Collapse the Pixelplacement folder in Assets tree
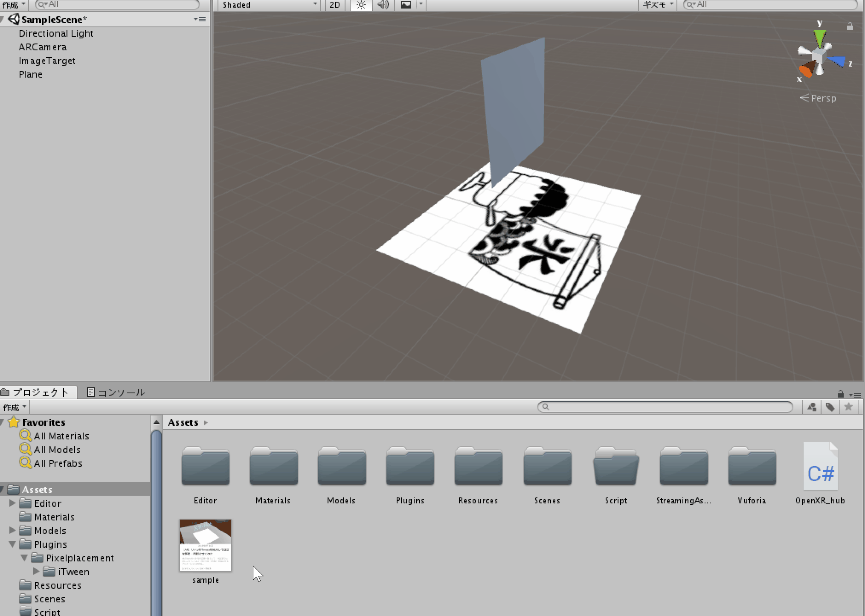 (x=25, y=558)
